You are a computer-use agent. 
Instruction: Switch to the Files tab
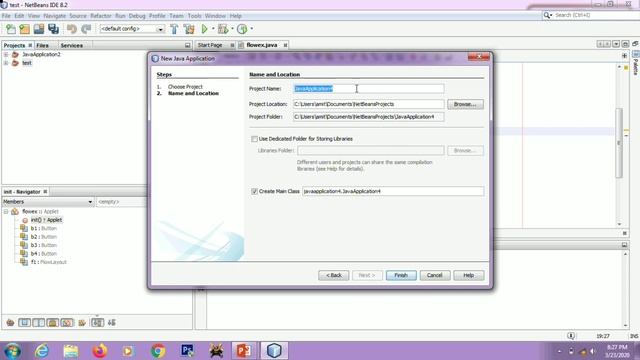pos(42,45)
